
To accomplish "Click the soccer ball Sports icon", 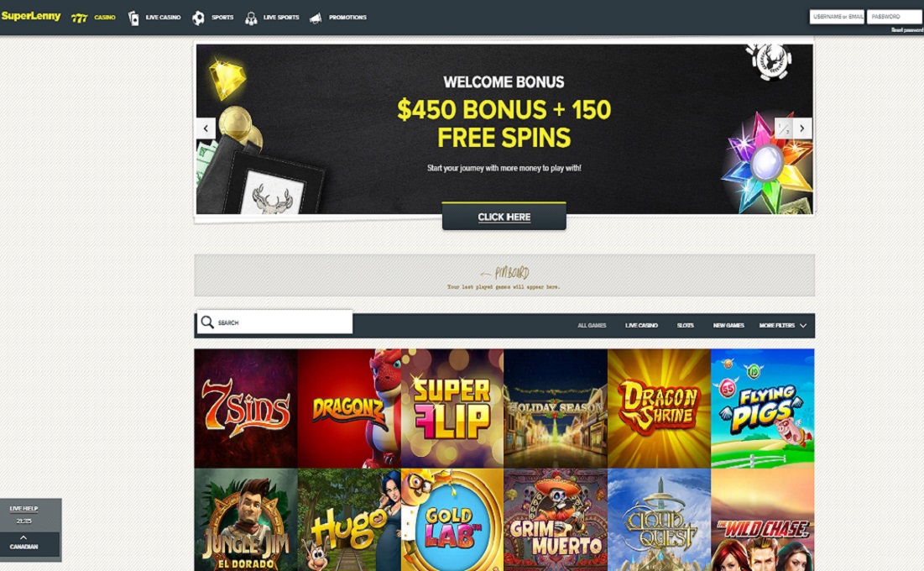I will [x=199, y=18].
